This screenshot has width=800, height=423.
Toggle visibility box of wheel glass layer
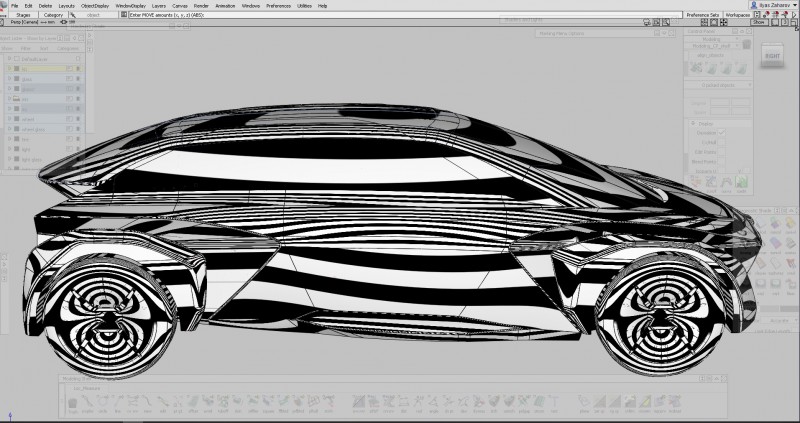[x=69, y=129]
